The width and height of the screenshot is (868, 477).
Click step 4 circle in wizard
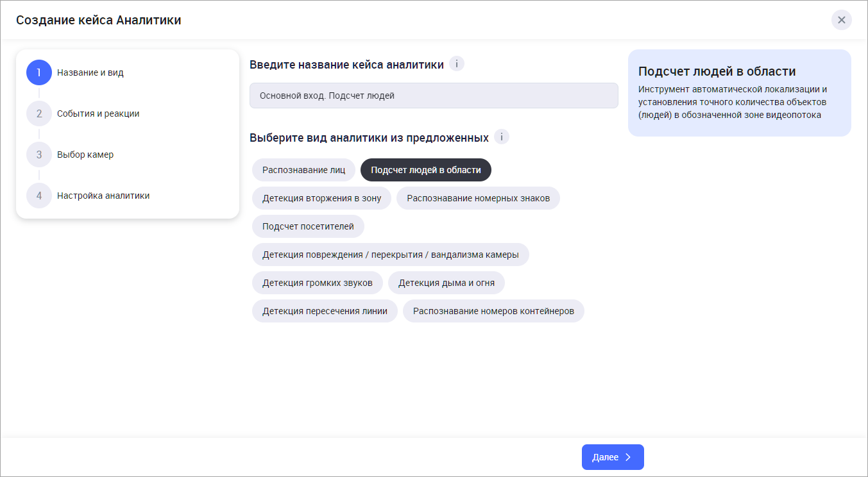coord(39,196)
